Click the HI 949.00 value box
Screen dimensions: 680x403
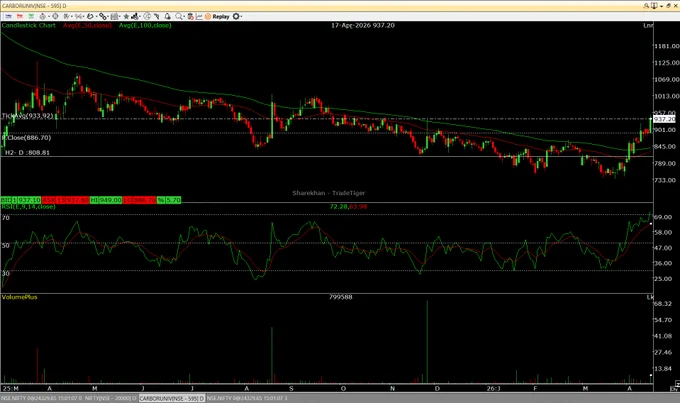point(106,200)
